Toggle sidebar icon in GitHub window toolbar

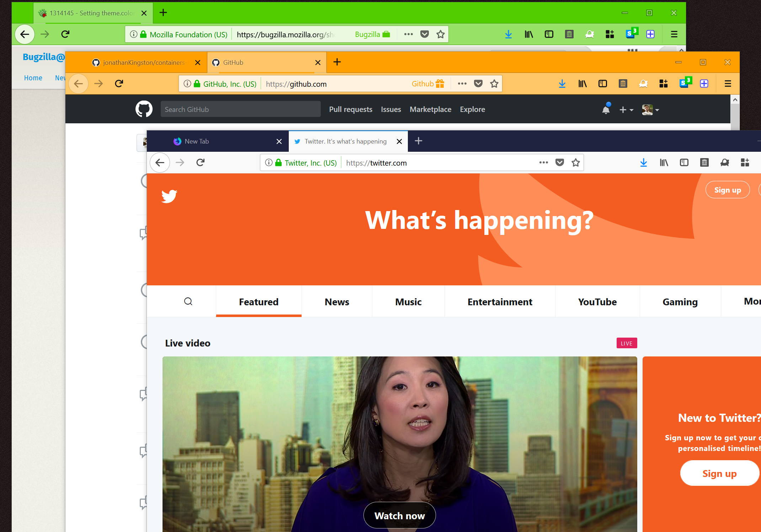coord(603,84)
